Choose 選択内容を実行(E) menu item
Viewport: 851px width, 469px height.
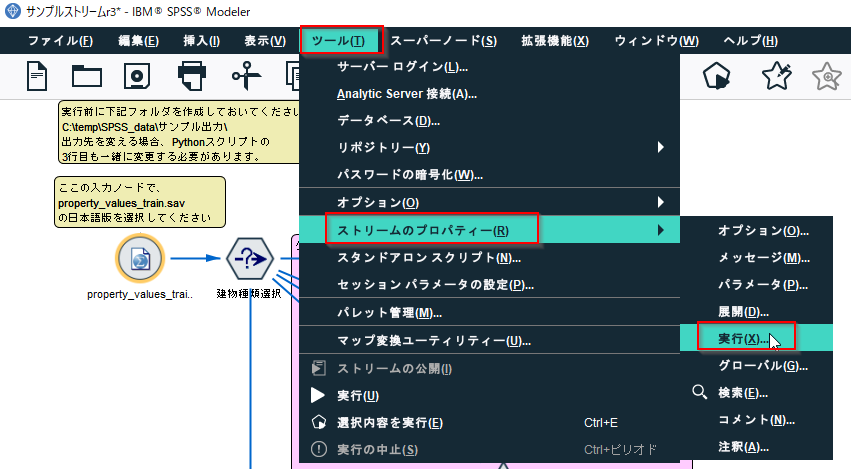(489, 422)
